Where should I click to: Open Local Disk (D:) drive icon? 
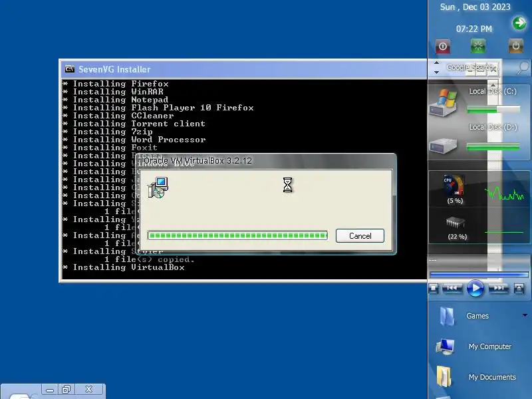pos(443,146)
